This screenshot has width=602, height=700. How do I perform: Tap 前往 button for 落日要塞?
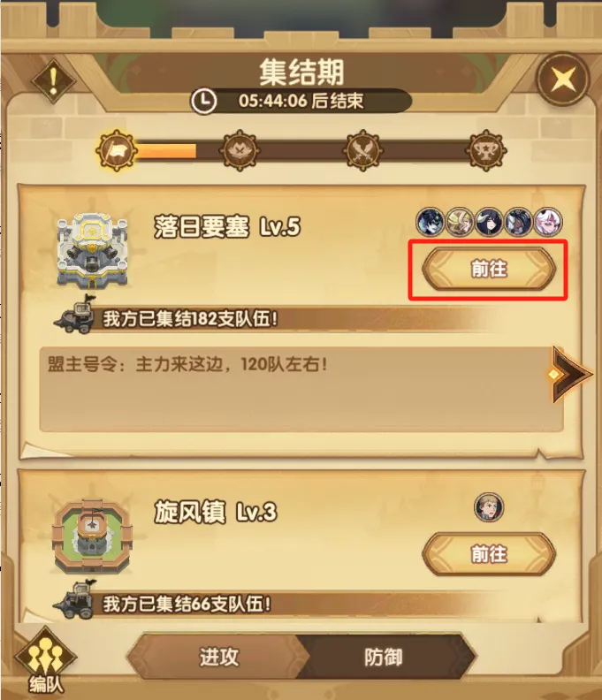coord(489,269)
